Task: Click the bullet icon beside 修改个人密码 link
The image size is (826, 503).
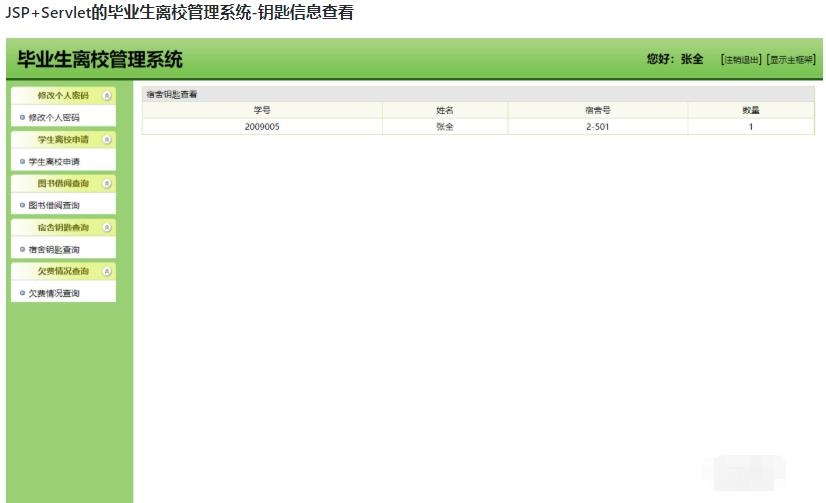Action: (22, 117)
